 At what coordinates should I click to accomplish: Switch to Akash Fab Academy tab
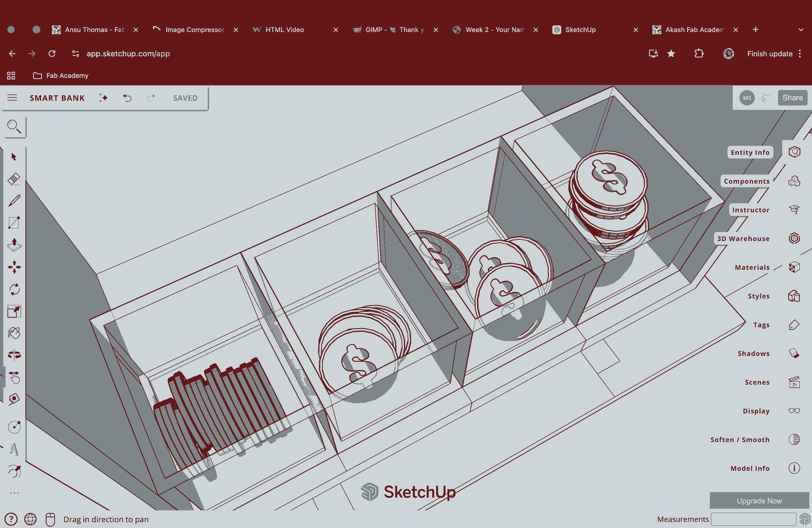pyautogui.click(x=694, y=30)
